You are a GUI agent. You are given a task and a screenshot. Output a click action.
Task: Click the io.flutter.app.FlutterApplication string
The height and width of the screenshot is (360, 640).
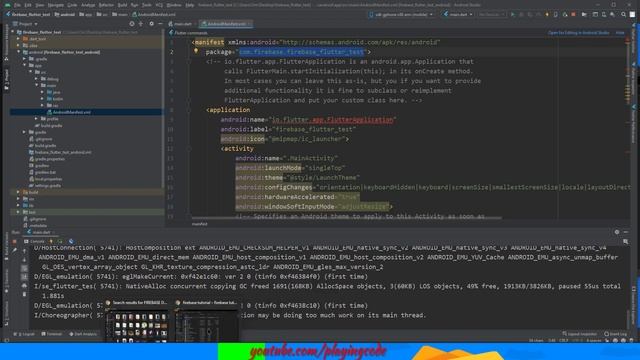pyautogui.click(x=332, y=120)
